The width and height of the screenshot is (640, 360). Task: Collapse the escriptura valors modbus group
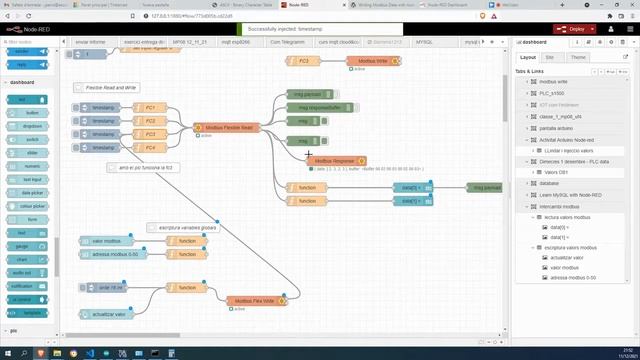point(533,248)
